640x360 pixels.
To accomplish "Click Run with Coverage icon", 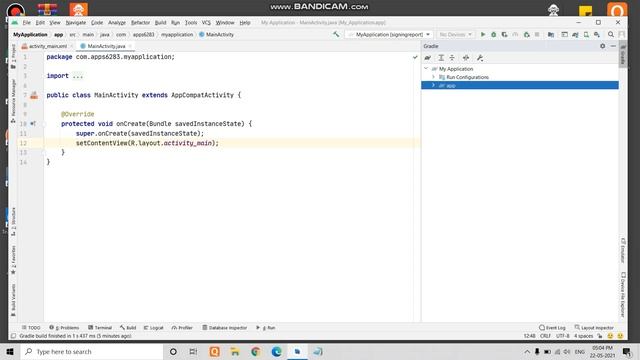I will tap(504, 35).
